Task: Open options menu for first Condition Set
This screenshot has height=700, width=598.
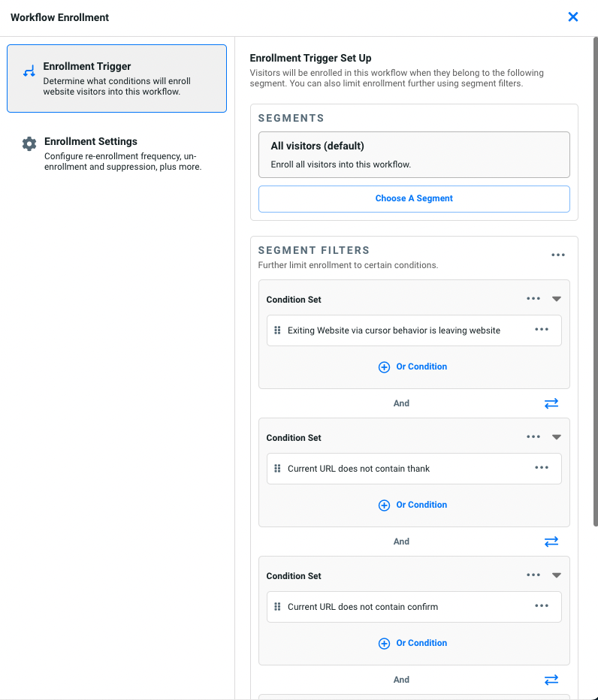Action: [533, 299]
